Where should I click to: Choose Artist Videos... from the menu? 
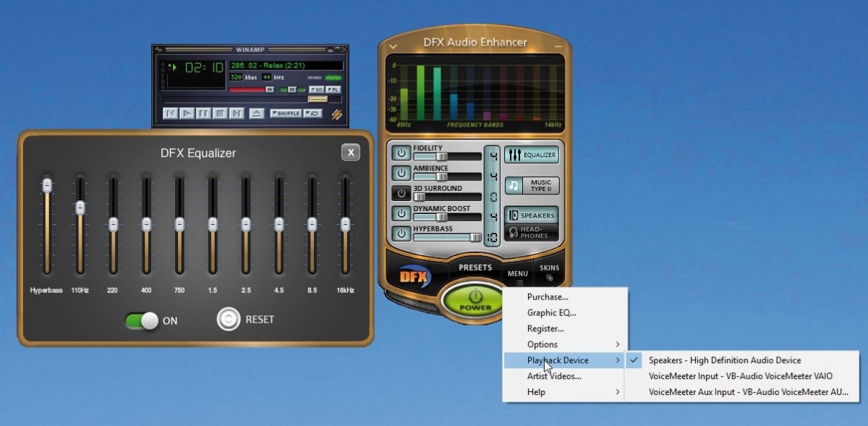click(566, 376)
